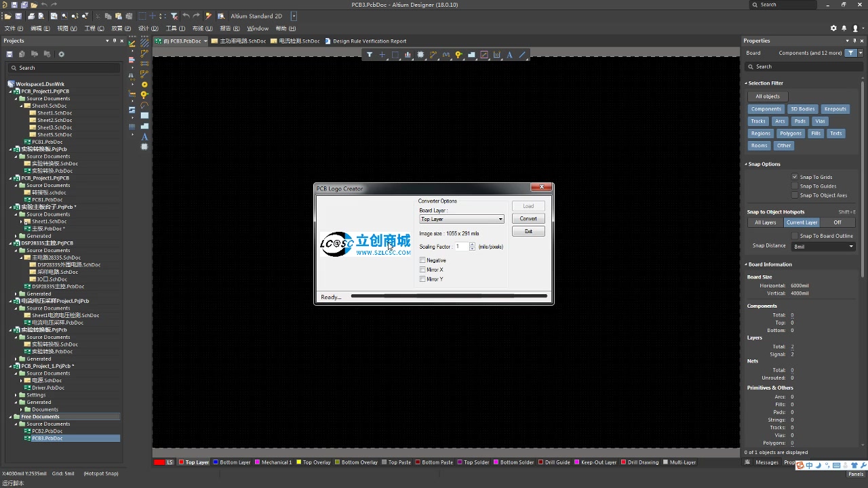Click the All objects filter button
This screenshot has width=868, height=488.
[x=768, y=96]
